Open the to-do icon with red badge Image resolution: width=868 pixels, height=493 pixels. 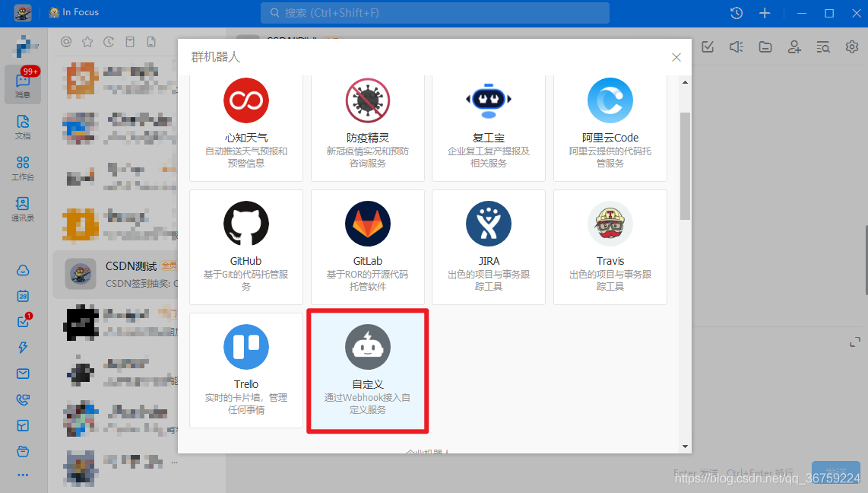[x=23, y=321]
